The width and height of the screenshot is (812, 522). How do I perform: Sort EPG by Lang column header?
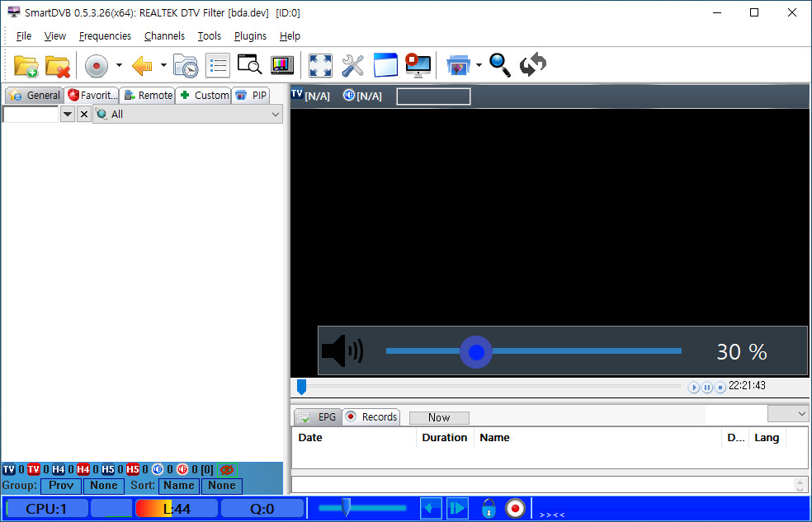[767, 438]
